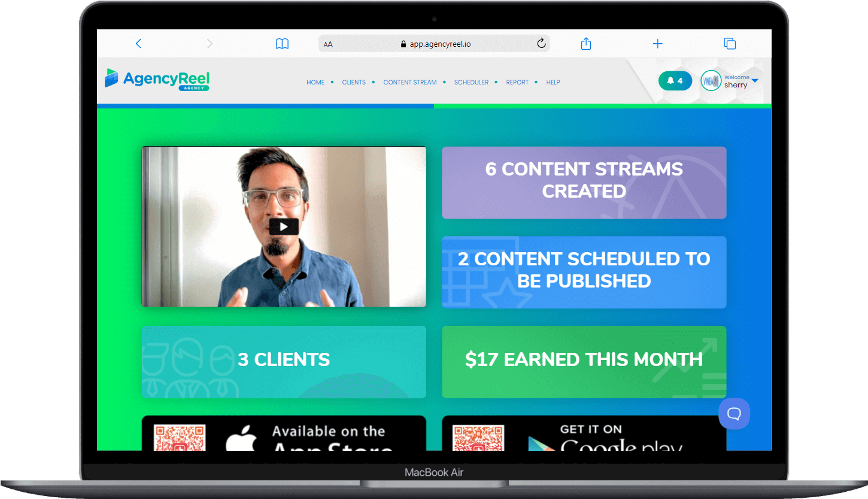The image size is (868, 499).
Task: Open notifications bell showing 4
Action: pos(675,81)
